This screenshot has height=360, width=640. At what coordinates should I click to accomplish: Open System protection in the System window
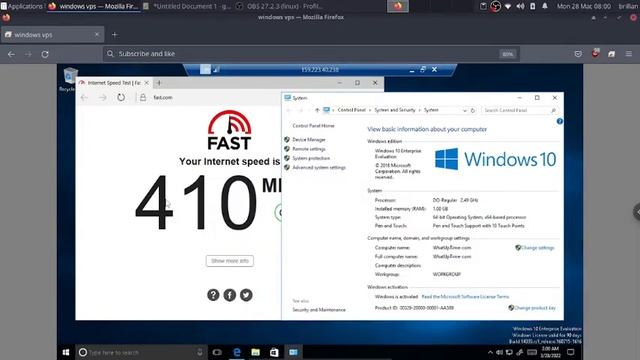coord(311,158)
